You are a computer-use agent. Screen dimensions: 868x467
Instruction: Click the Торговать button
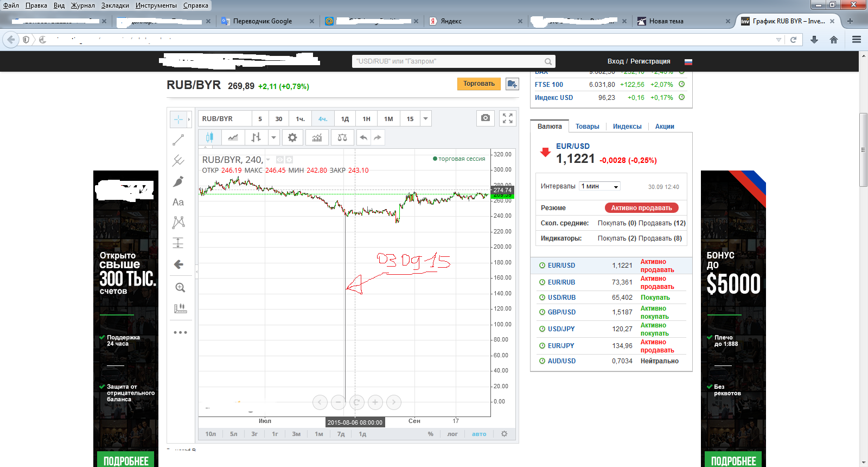(479, 84)
